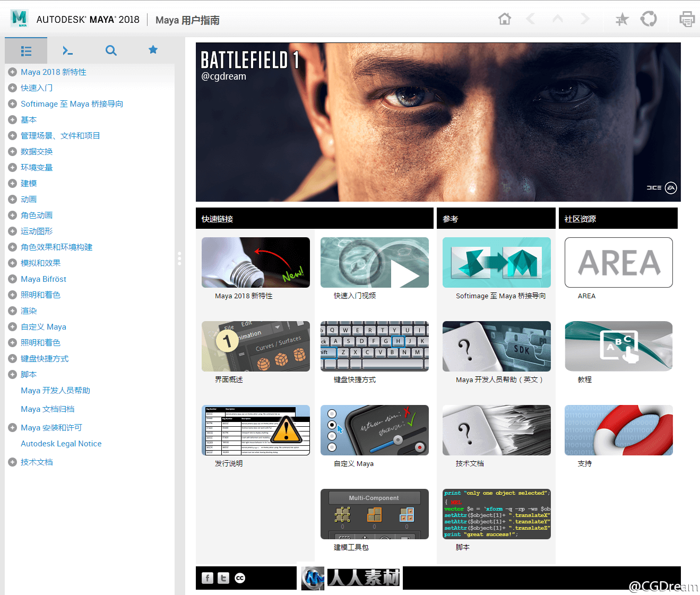Expand the 脚本 tree node

(x=12, y=374)
